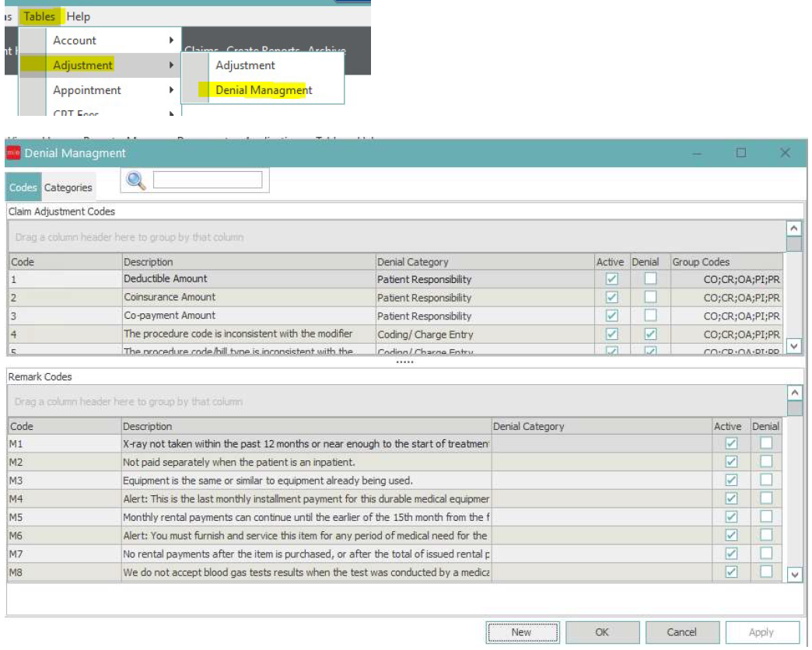The image size is (812, 650).
Task: Select Denial Managment from the submenu
Action: click(264, 90)
